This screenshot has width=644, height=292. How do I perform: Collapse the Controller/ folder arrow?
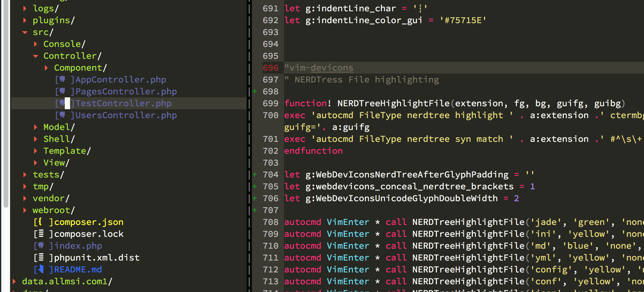pos(36,56)
